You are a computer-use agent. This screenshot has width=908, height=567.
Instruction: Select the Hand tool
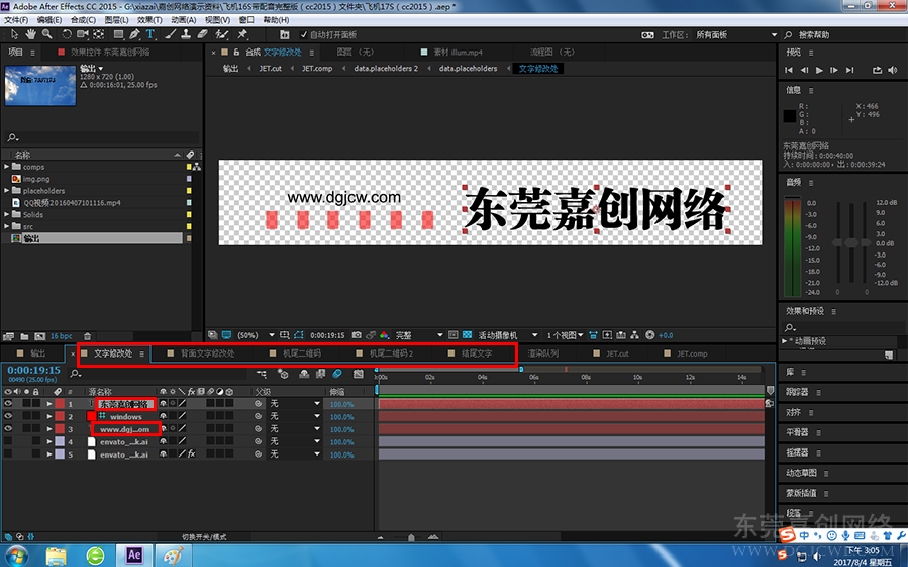[30, 34]
